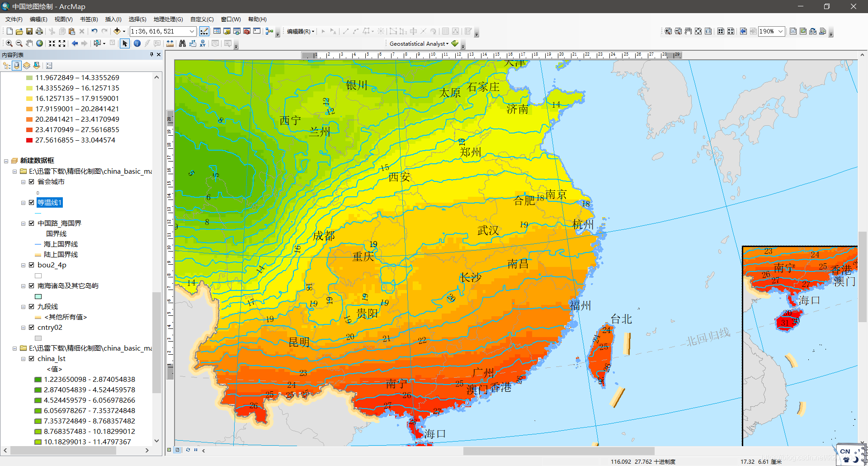The width and height of the screenshot is (868, 466).
Task: Open Geostatistical Analyst dropdown menu
Action: [x=419, y=43]
